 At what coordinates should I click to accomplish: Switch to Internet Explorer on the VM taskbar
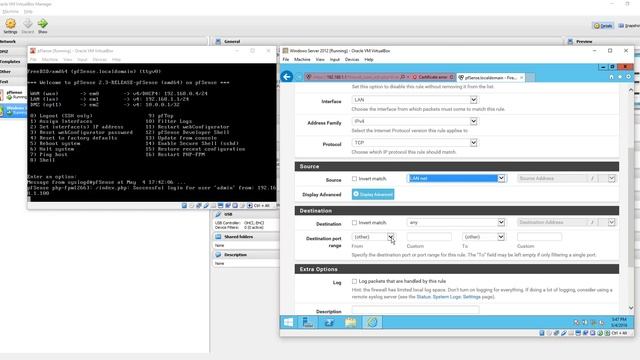(372, 322)
